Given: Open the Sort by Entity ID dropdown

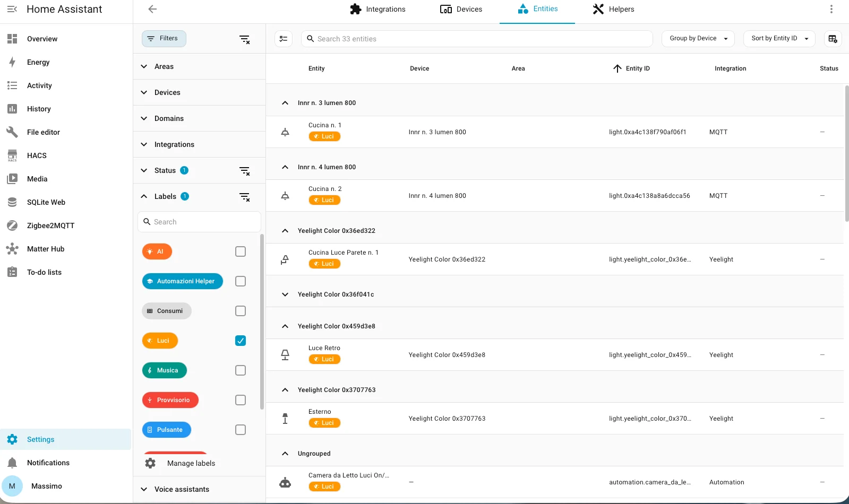Looking at the screenshot, I should [x=779, y=39].
